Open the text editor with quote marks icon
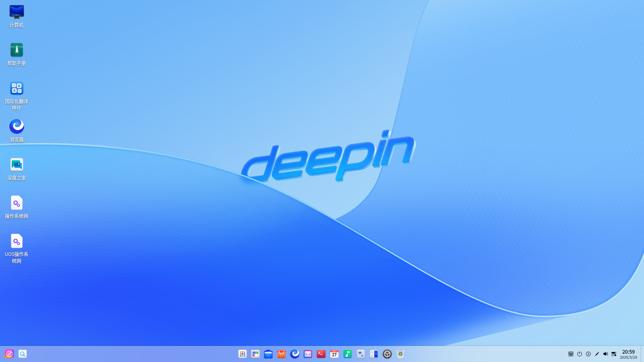Image resolution: width=644 pixels, height=362 pixels. pos(361,354)
